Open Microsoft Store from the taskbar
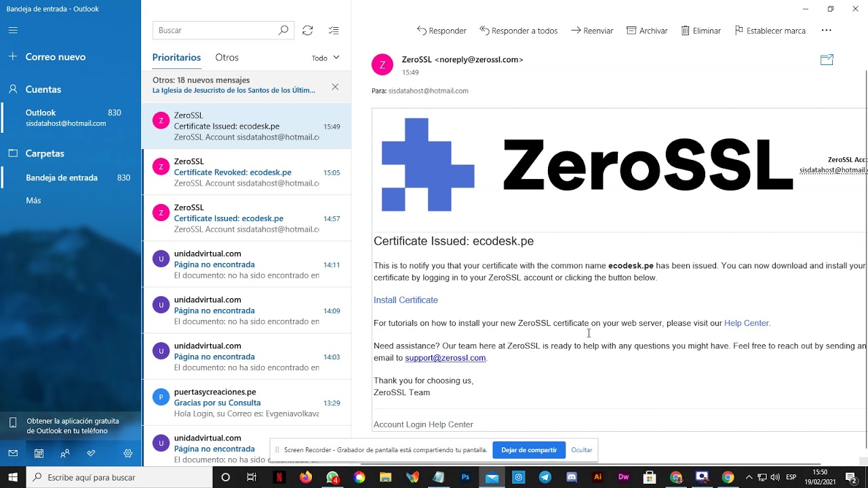868x488 pixels. (x=650, y=477)
